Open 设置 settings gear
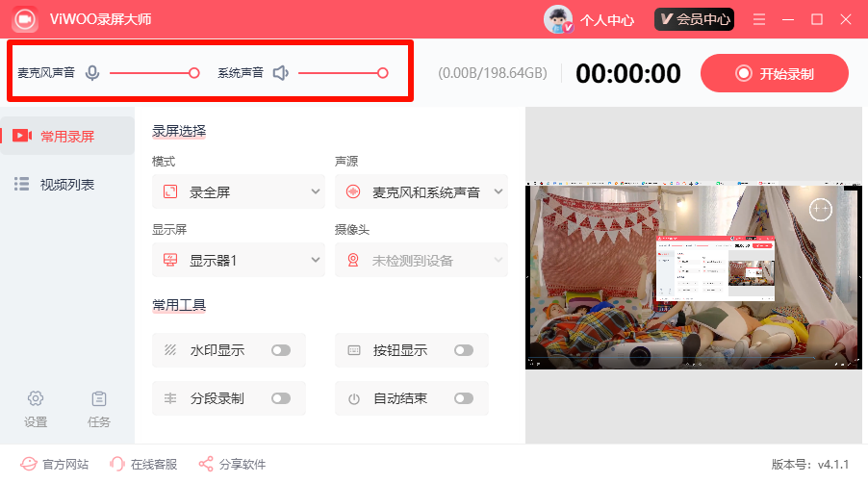Viewport: 868px width, 483px height. [x=36, y=409]
